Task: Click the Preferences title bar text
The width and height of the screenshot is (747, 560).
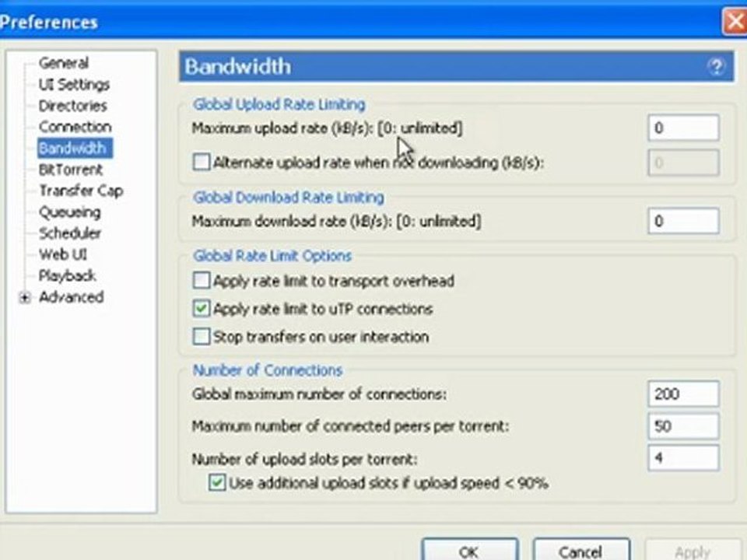Action: 49,23
